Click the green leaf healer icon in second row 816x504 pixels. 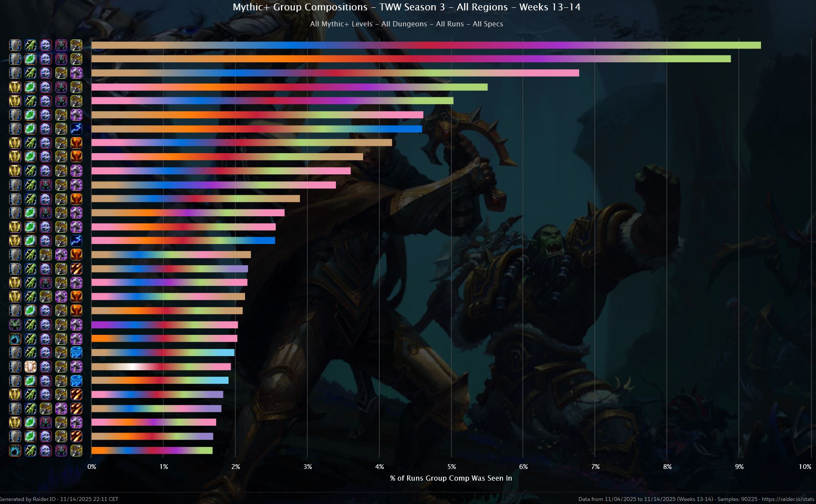[x=30, y=59]
